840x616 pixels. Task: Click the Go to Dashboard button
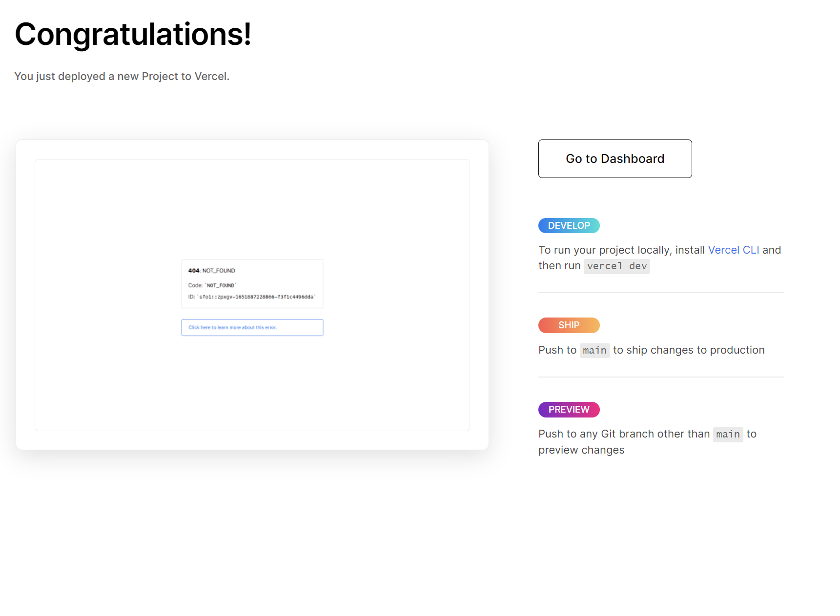coord(615,159)
